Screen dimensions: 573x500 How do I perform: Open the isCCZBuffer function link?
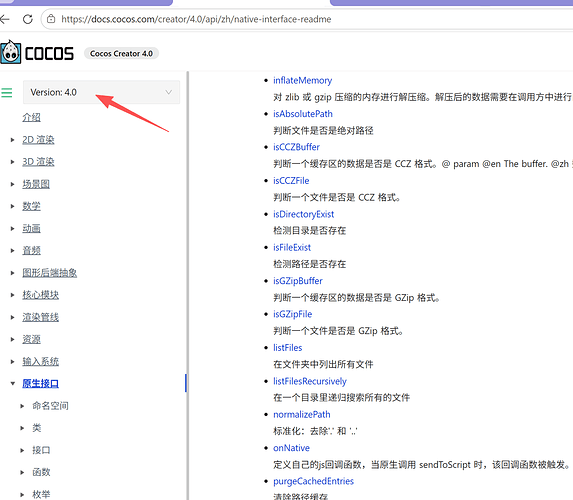click(x=296, y=147)
